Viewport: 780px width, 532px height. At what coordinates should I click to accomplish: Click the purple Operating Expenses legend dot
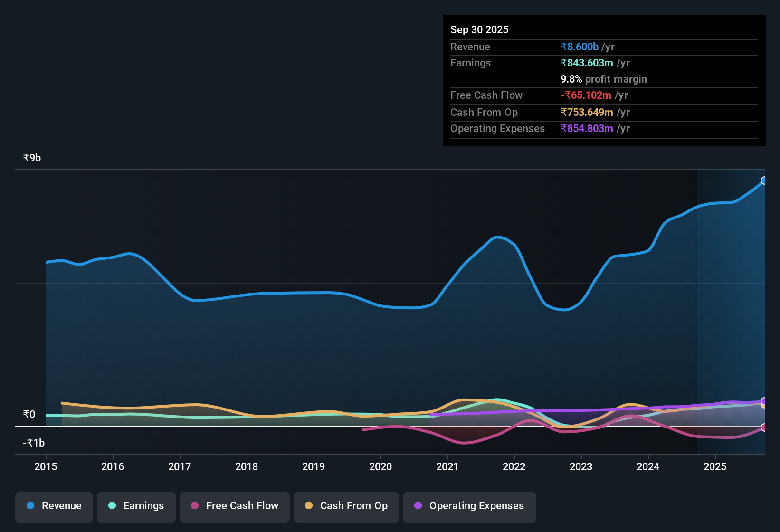[418, 506]
